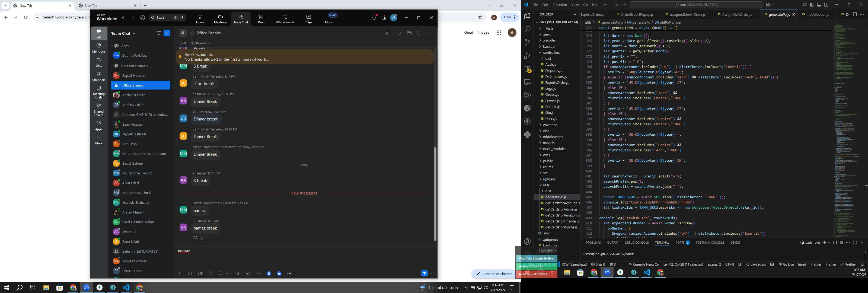
Task: Open Zoom Whiteboards
Action: coord(285,19)
